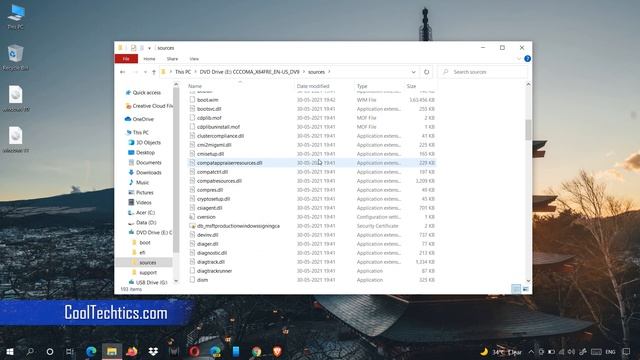Open Explorer help question mark
640x360 pixels.
point(527,59)
